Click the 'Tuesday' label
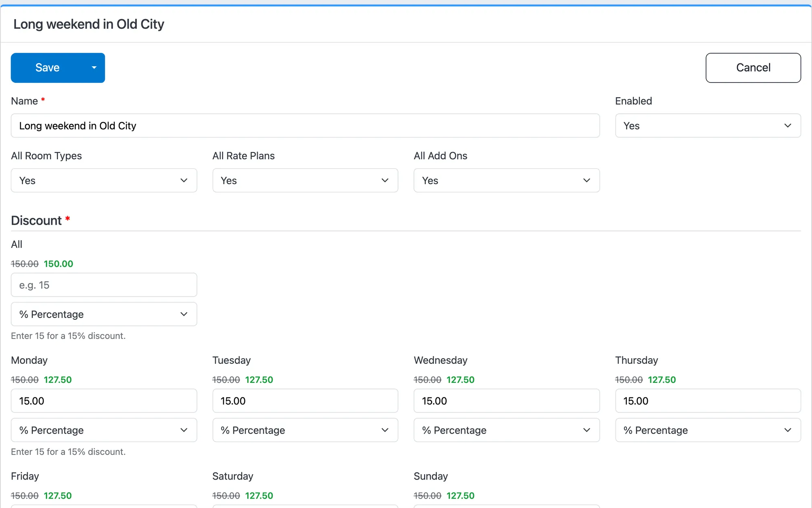Screen dimensions: 812x508 [231, 360]
